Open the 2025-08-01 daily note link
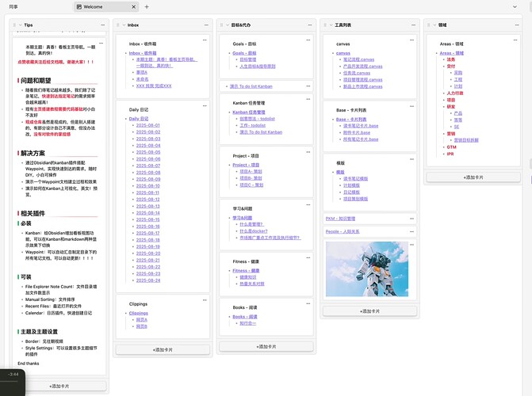 (147, 125)
